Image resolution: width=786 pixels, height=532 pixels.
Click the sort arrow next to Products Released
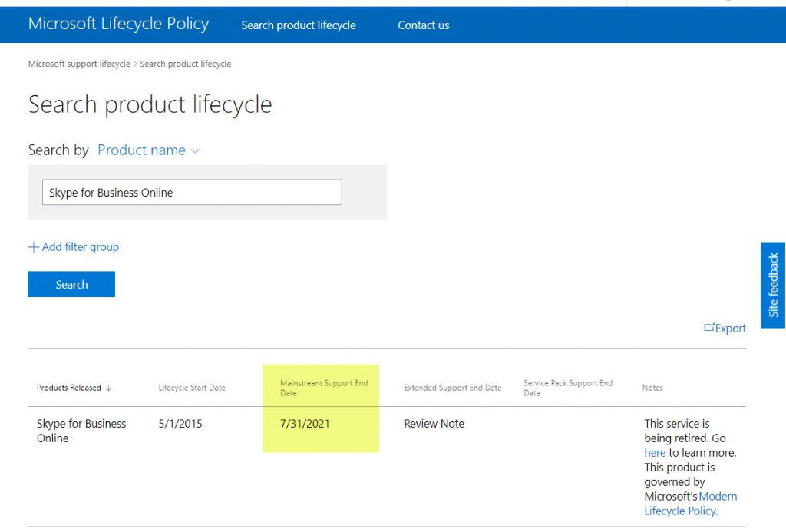pyautogui.click(x=108, y=388)
